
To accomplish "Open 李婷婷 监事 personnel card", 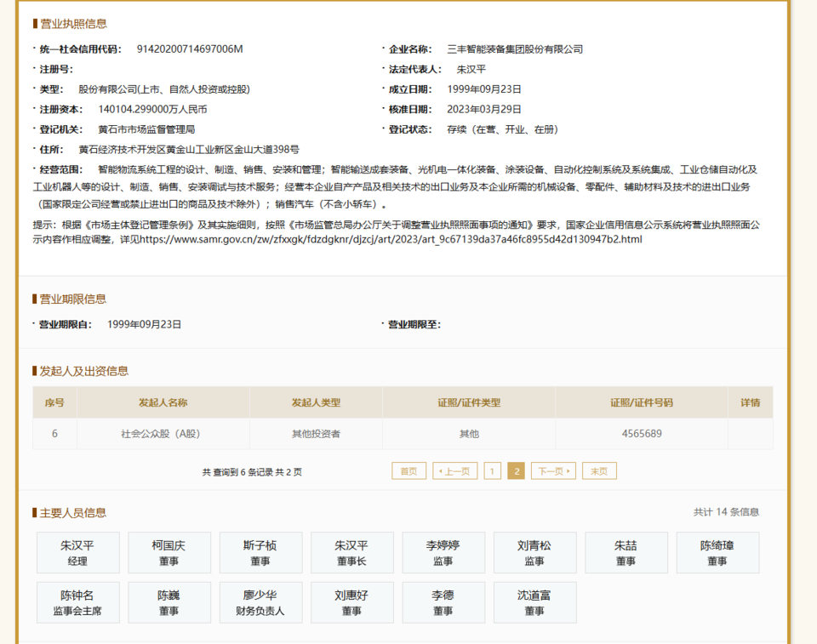I will [x=444, y=553].
